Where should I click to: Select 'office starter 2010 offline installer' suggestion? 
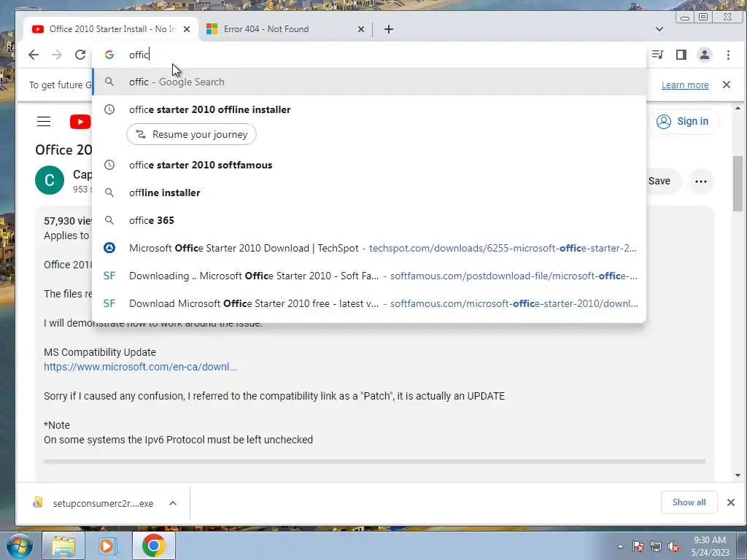[369, 109]
